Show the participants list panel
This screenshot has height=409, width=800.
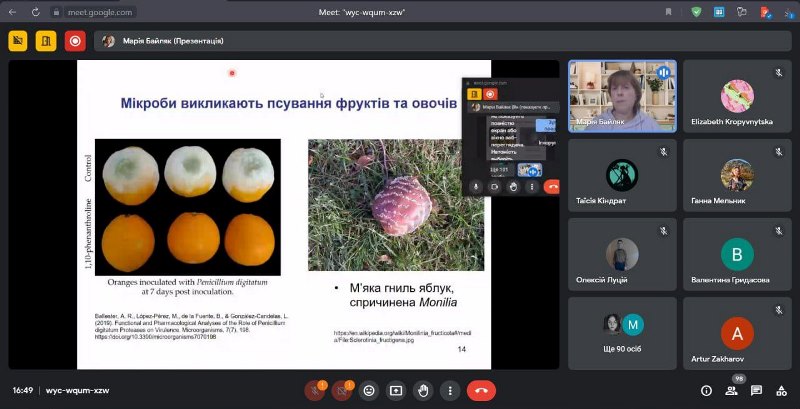click(732, 390)
